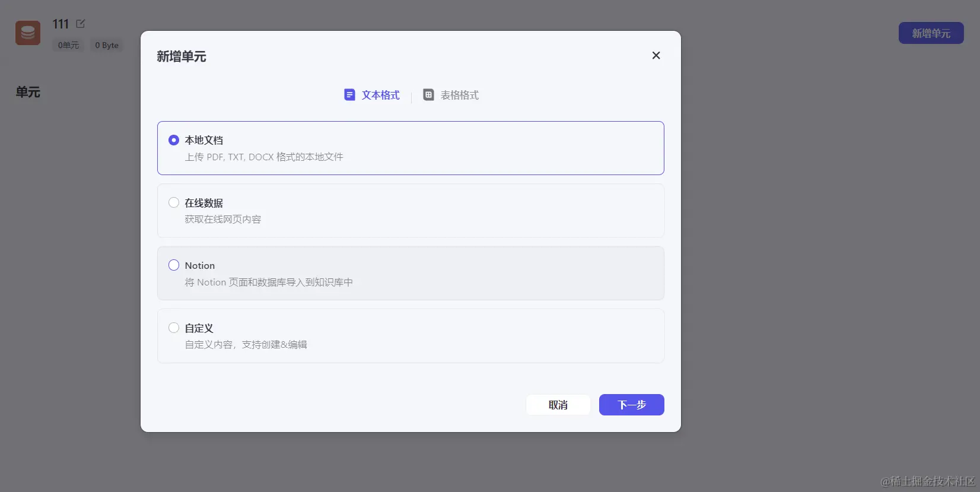Click the 单元 heading on background page

28,92
